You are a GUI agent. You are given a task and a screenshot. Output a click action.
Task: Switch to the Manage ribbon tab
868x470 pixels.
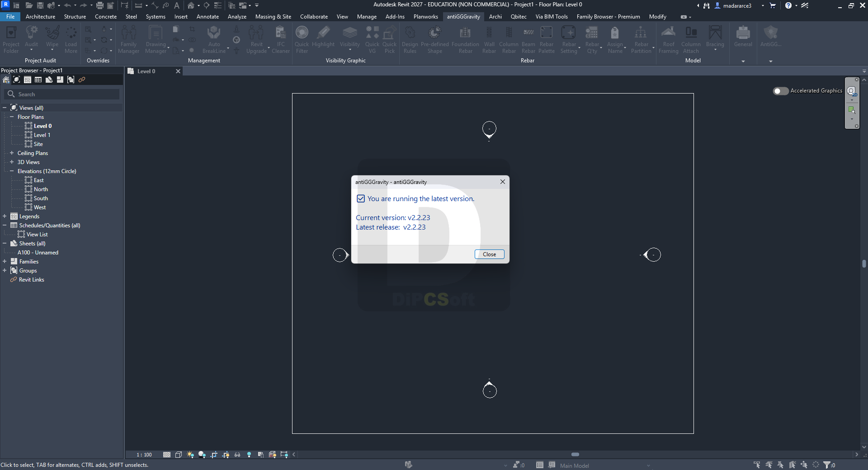367,17
